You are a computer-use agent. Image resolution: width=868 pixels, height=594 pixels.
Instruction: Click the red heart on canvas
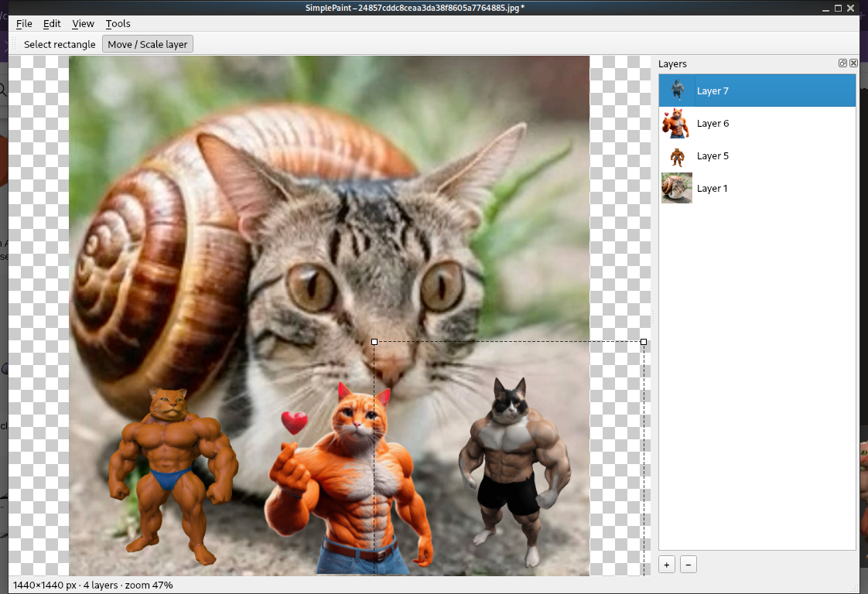coord(294,423)
